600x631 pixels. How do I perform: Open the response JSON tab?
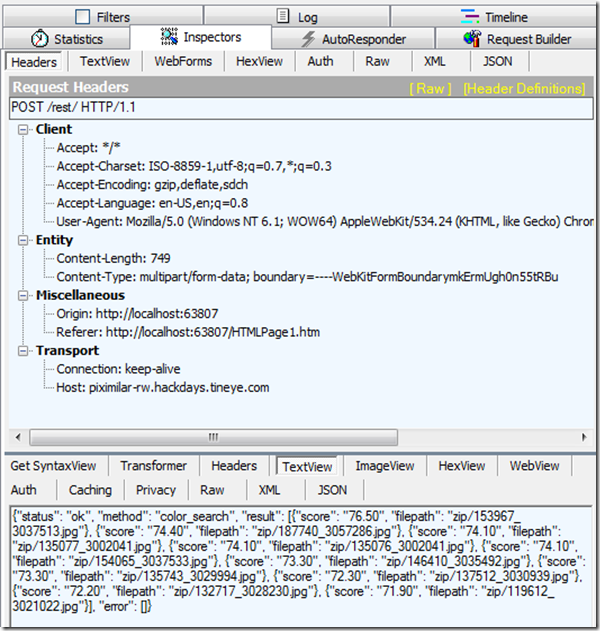[x=332, y=490]
